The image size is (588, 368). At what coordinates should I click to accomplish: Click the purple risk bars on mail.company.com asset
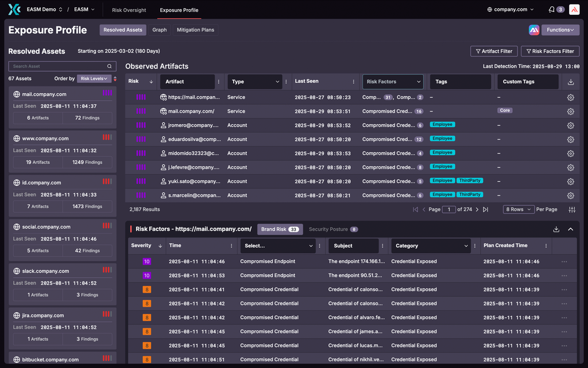pyautogui.click(x=107, y=93)
